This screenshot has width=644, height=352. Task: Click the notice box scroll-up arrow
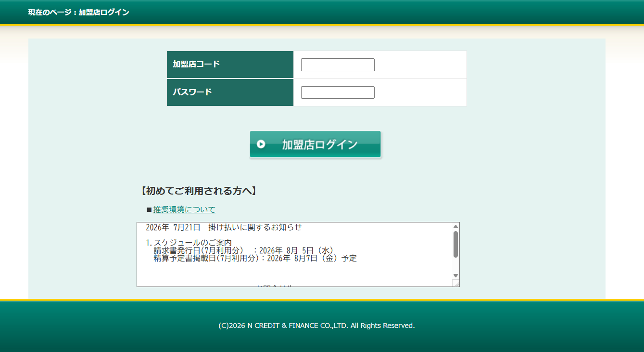click(x=455, y=226)
